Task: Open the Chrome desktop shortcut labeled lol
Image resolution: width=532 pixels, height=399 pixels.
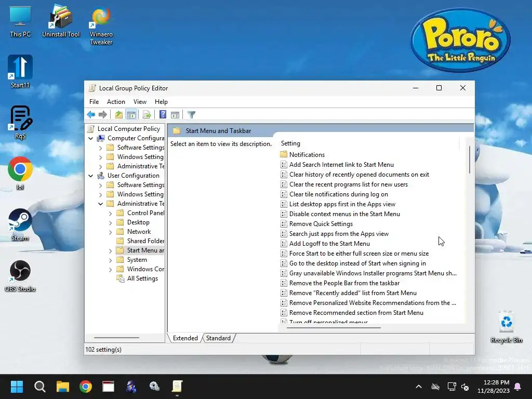Action: (20, 173)
